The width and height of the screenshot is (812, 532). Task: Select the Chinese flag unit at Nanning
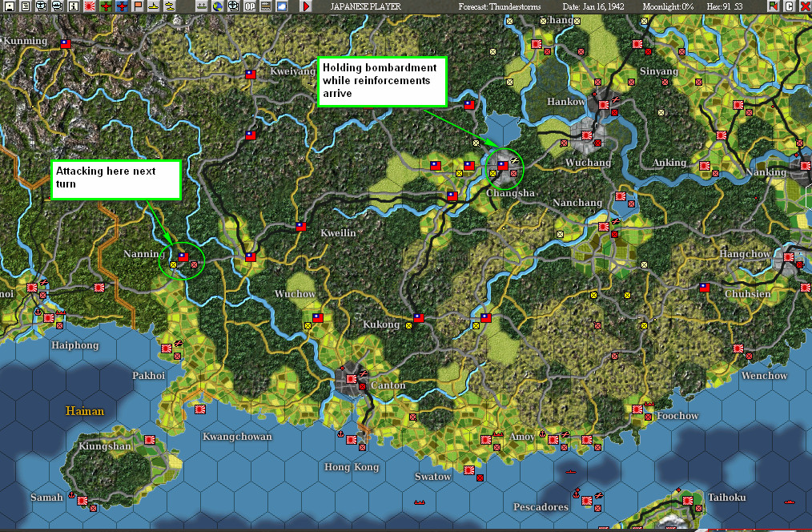[183, 257]
